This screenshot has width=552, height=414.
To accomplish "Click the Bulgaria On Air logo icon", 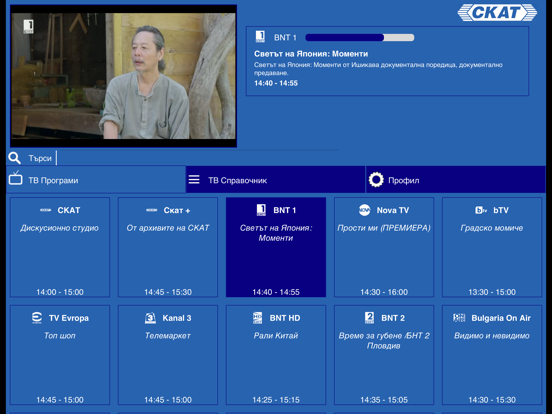I will 459,318.
